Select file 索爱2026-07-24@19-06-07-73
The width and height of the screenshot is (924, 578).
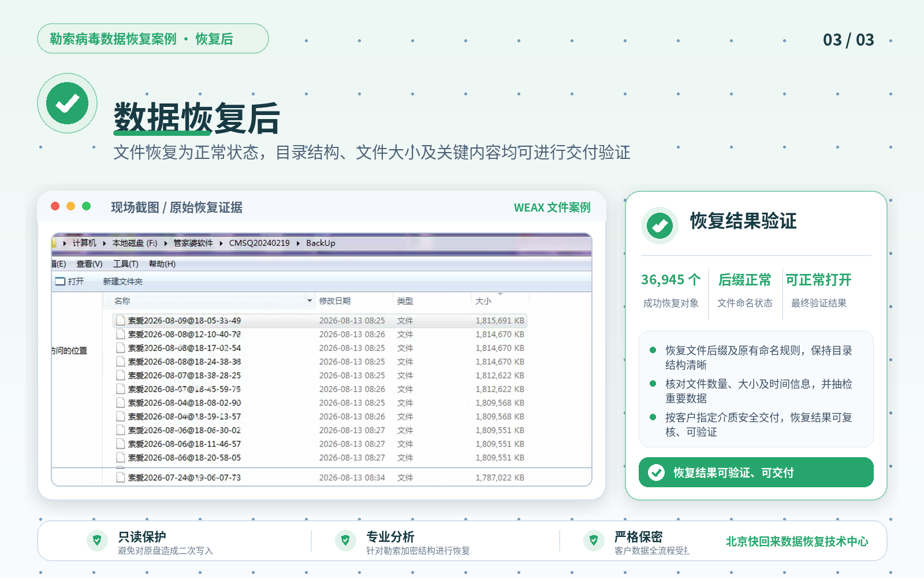[184, 477]
